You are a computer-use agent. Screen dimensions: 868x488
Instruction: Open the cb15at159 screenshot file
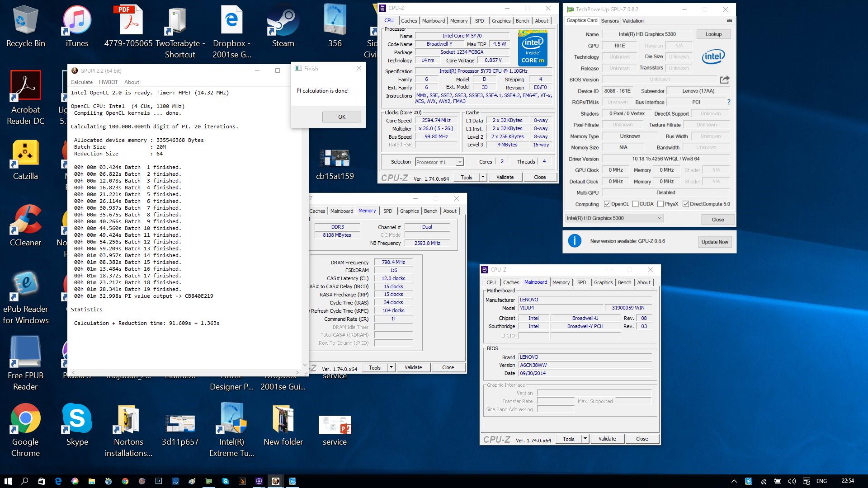(x=335, y=164)
